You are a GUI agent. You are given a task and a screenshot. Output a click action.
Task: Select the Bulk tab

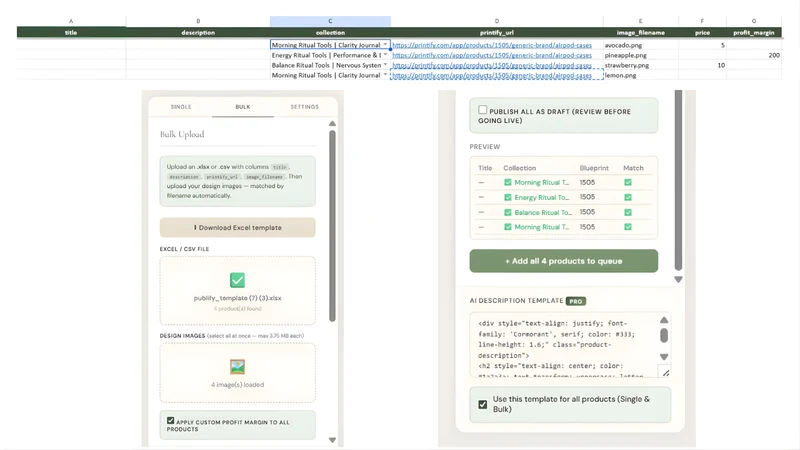coord(243,107)
